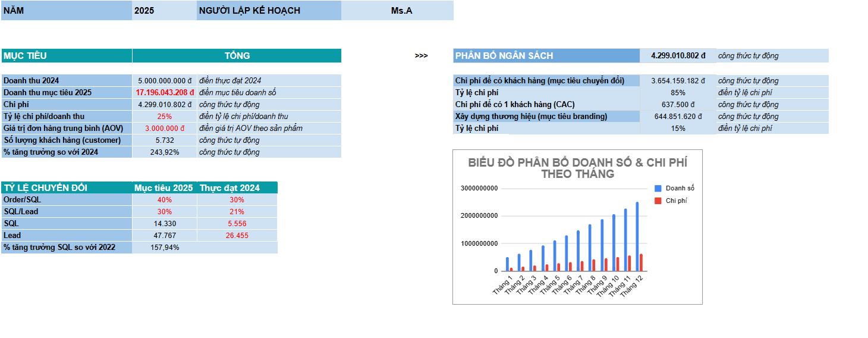The width and height of the screenshot is (868, 338).
Task: Select the year cell showing 2025
Action: pos(164,11)
